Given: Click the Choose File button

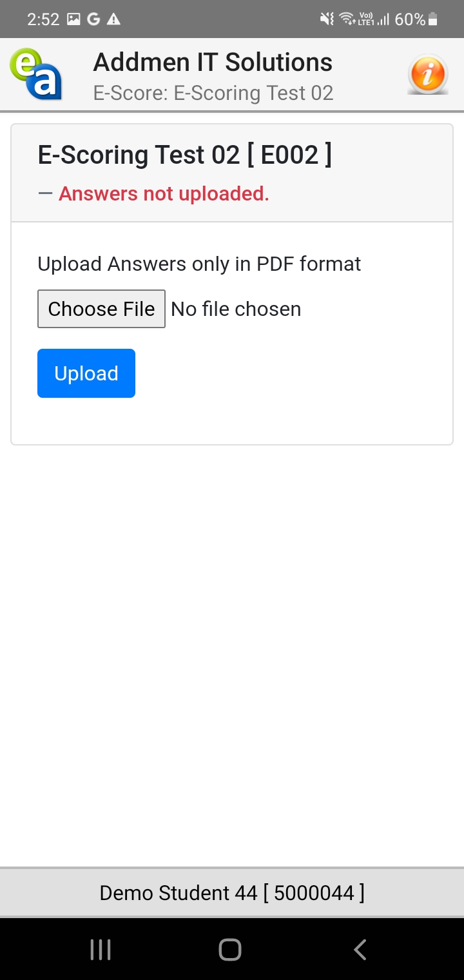Looking at the screenshot, I should click(x=101, y=309).
